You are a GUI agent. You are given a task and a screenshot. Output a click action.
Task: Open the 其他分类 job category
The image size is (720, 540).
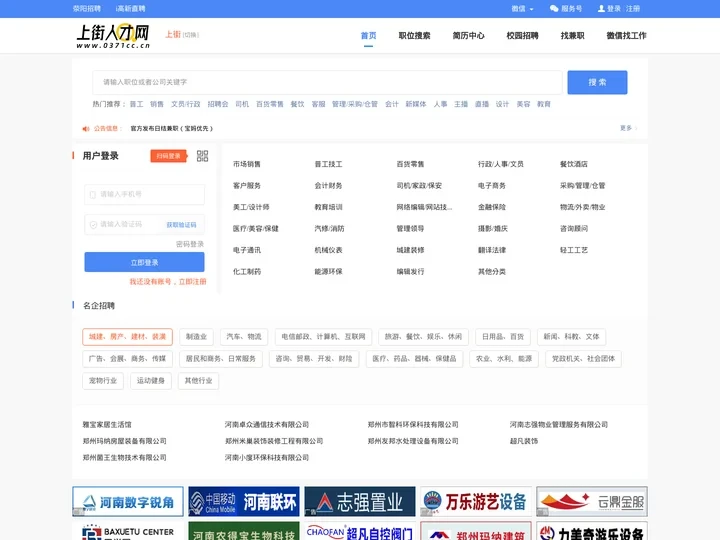pos(492,272)
